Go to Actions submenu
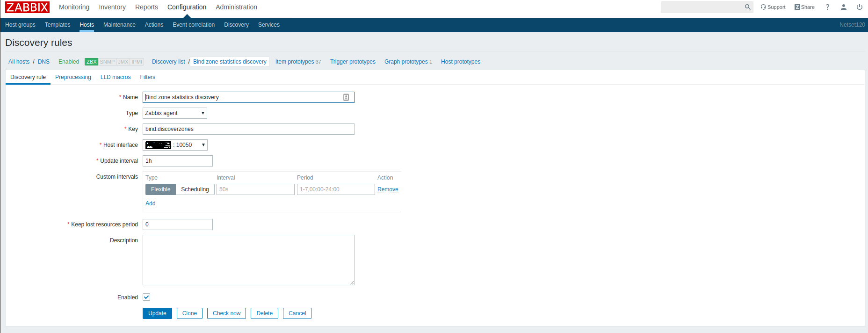This screenshot has height=333, width=868. (x=154, y=25)
